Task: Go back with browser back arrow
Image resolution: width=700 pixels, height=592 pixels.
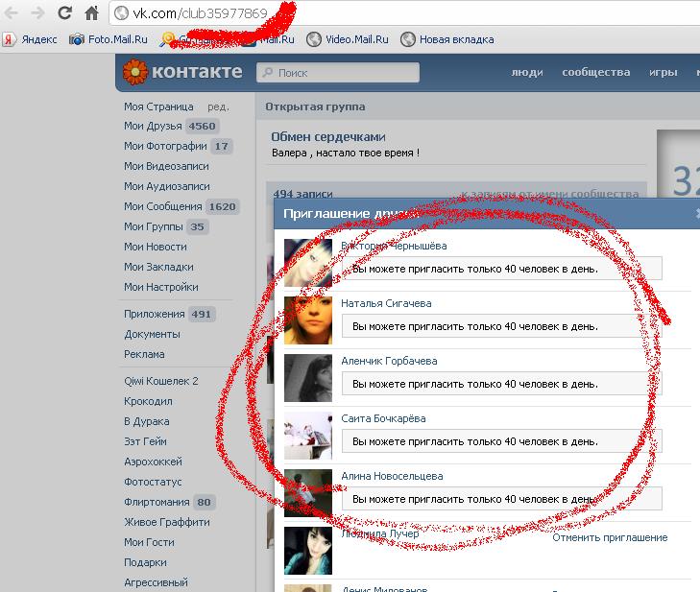Action: click(x=11, y=12)
